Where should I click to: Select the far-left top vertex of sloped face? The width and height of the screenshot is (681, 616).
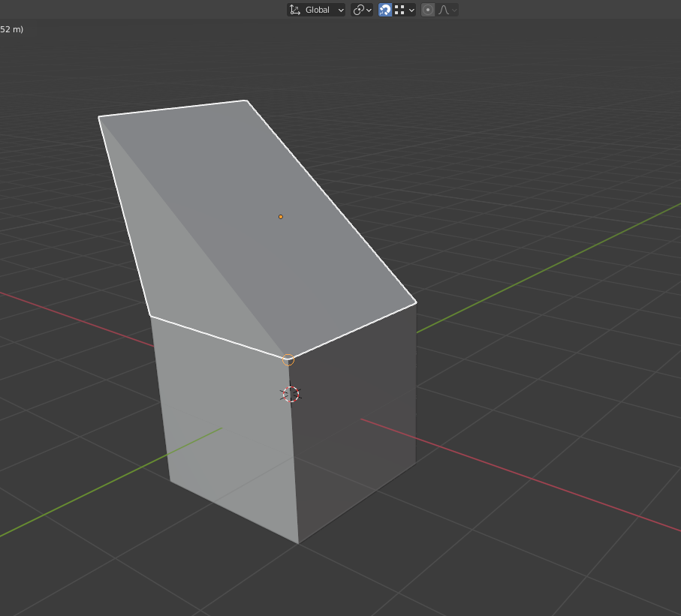point(99,117)
